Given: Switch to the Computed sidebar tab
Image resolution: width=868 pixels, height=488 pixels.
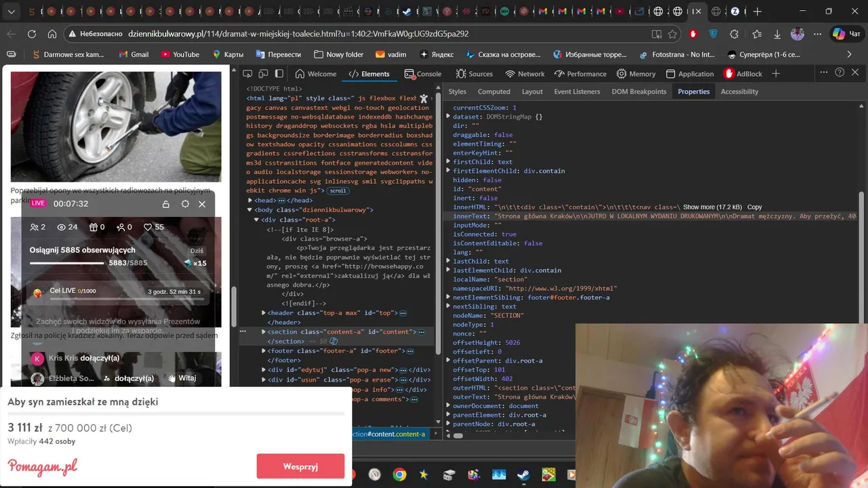Looking at the screenshot, I should point(494,91).
